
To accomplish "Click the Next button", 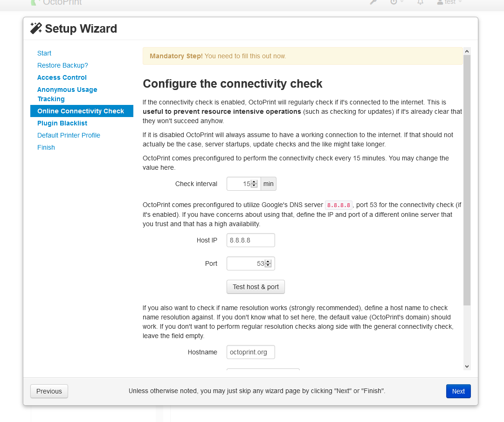I will point(458,391).
